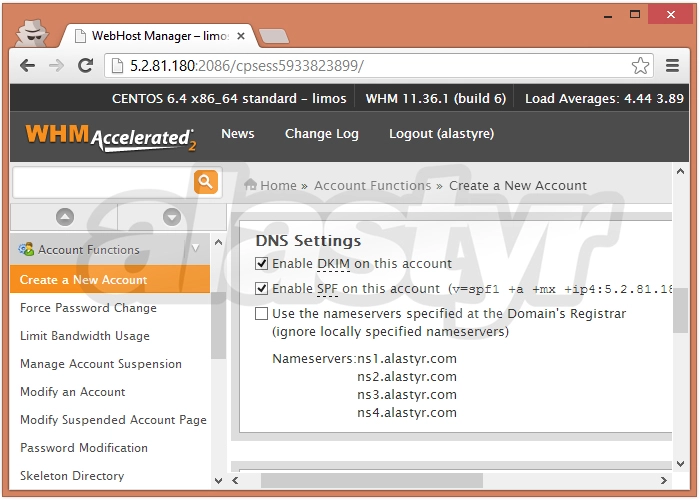Select the WebHost Manager browser tab
700x500 pixels.
[x=160, y=35]
